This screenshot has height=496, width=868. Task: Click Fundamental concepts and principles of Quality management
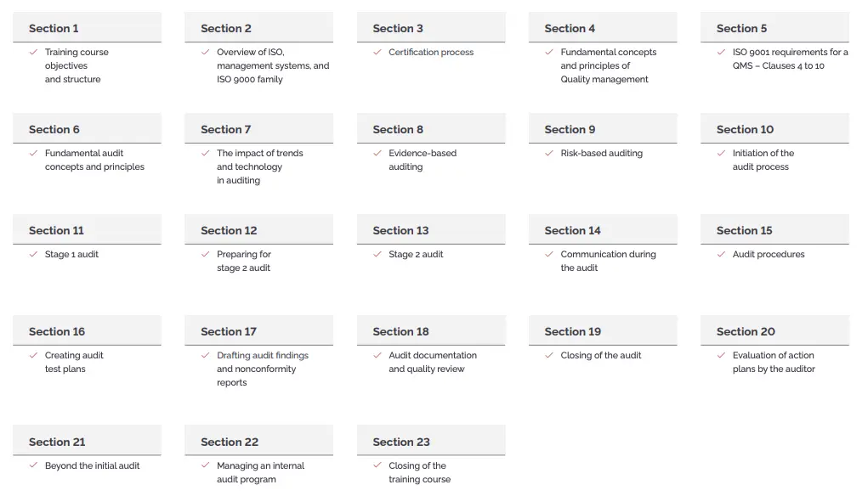coord(609,65)
